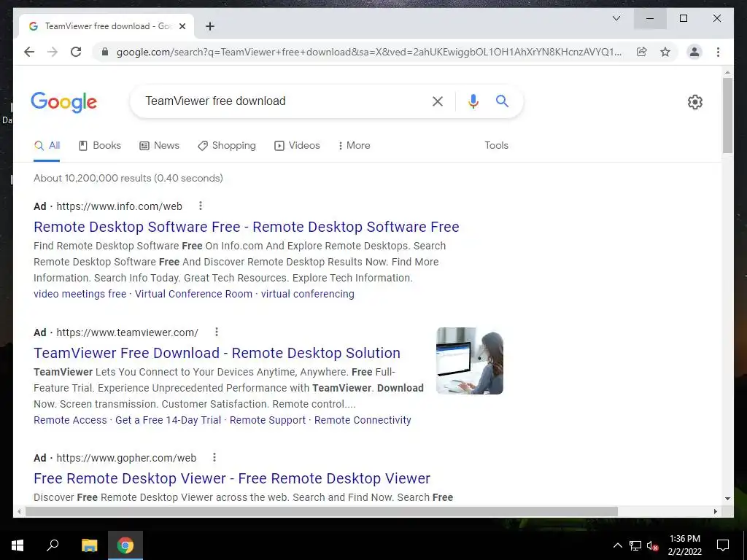Open muted volume tray icon
Screen dimensions: 747x560
(x=652, y=545)
